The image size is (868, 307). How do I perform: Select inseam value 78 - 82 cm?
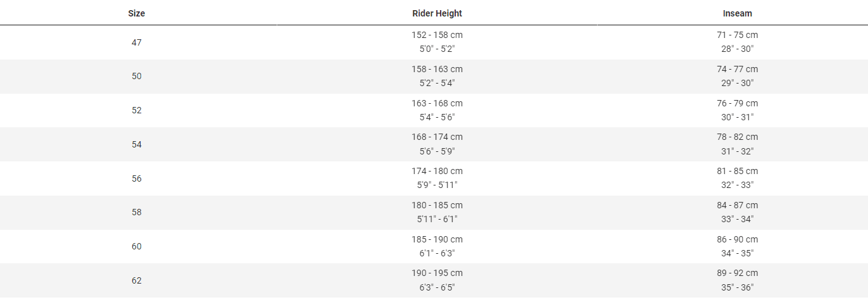point(737,137)
